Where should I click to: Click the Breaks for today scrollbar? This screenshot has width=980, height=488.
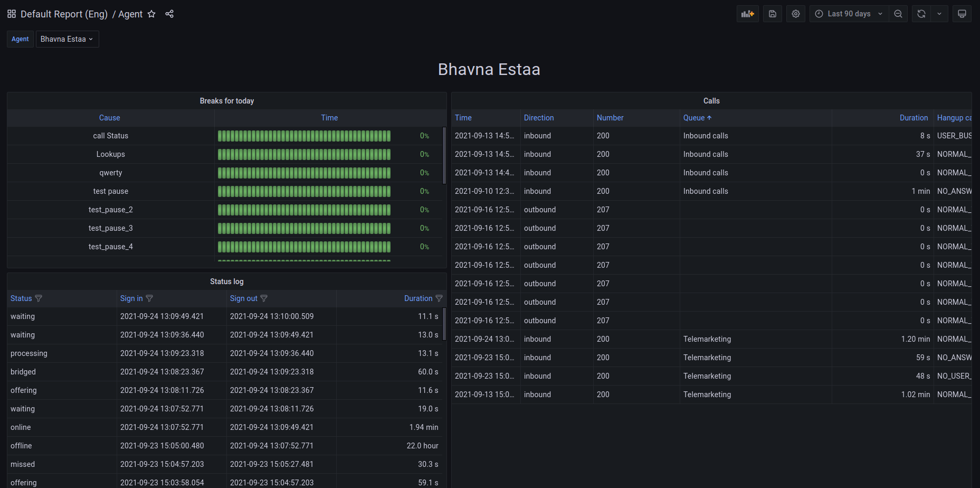(x=444, y=155)
